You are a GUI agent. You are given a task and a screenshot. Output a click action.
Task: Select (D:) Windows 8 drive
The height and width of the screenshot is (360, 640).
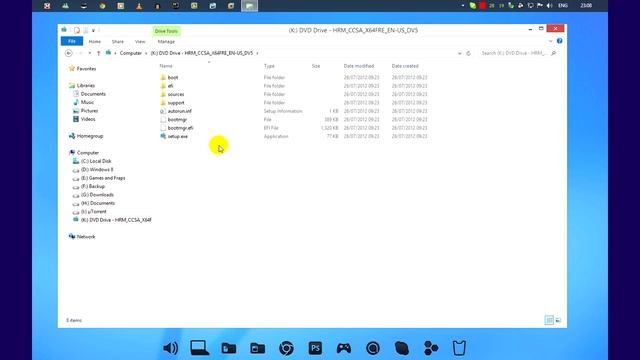click(x=93, y=169)
